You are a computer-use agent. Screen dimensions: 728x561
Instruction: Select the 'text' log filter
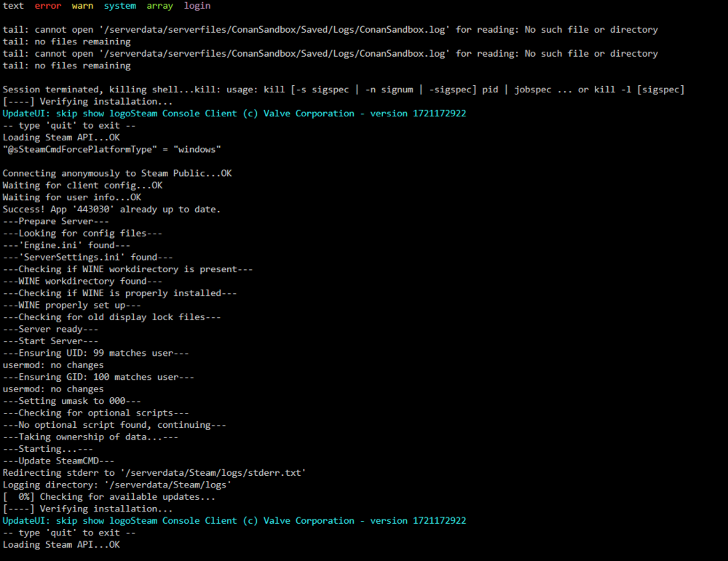[13, 6]
